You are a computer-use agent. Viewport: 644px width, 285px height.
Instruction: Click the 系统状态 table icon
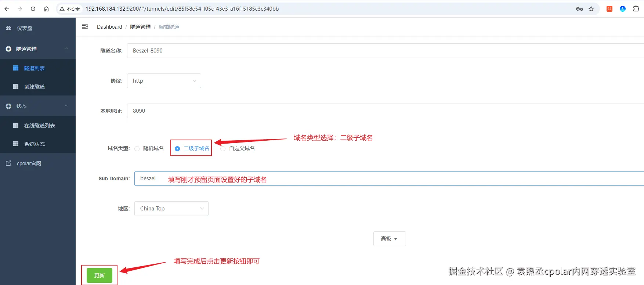pos(16,144)
